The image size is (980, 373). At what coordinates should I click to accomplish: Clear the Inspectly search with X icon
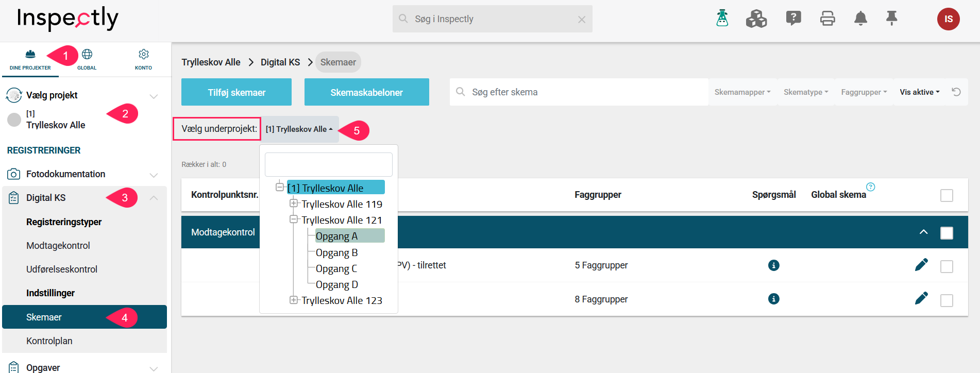click(x=582, y=20)
